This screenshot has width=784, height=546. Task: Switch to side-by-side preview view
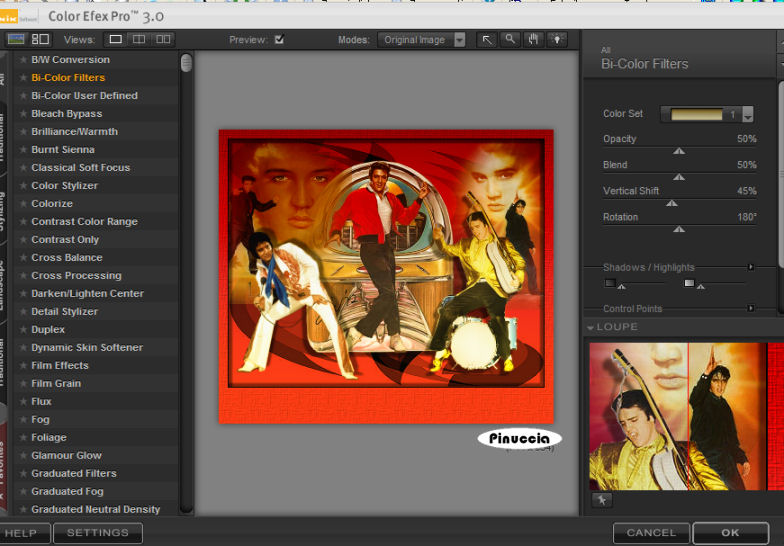[163, 39]
